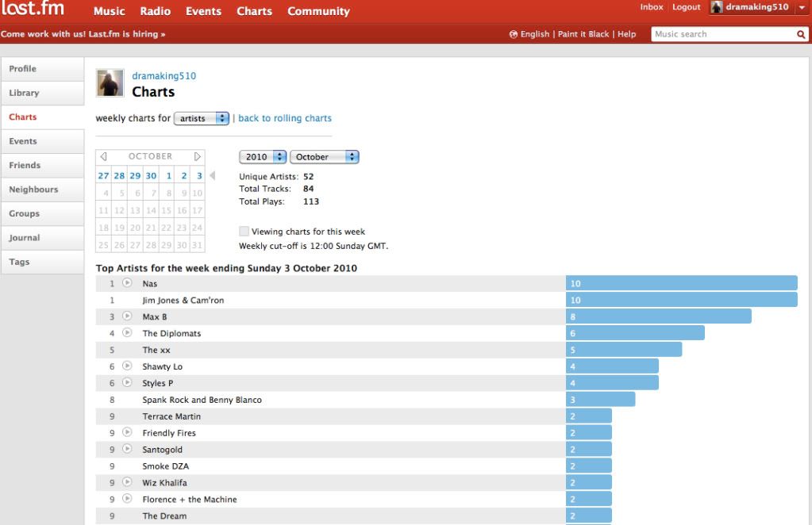Viewport: 812px width, 525px height.
Task: Select Neighbours in the sidebar
Action: (x=42, y=190)
